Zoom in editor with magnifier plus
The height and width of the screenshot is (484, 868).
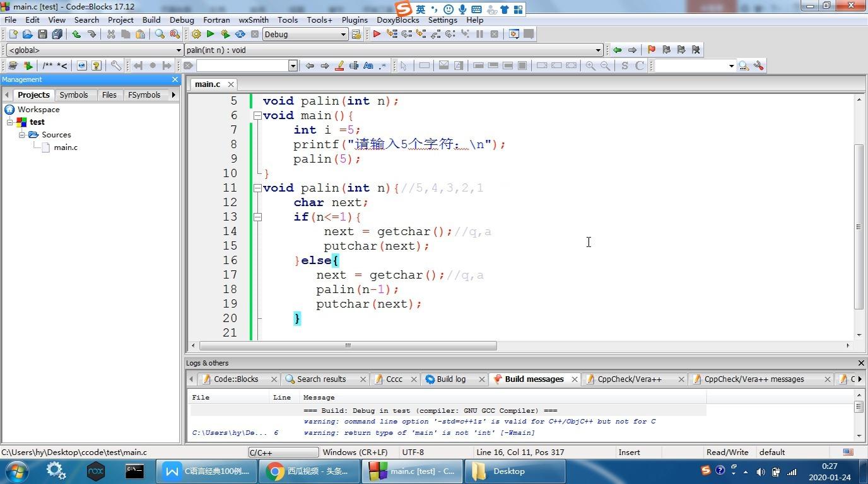click(590, 66)
